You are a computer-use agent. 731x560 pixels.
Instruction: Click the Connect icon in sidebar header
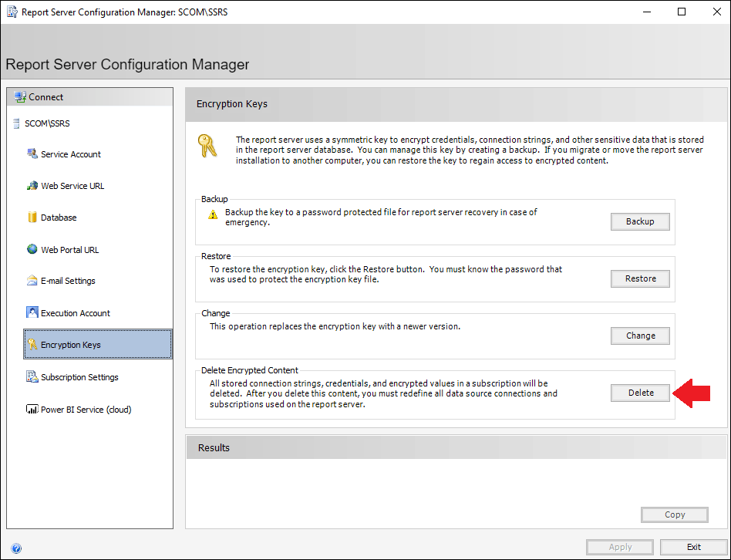coord(20,97)
